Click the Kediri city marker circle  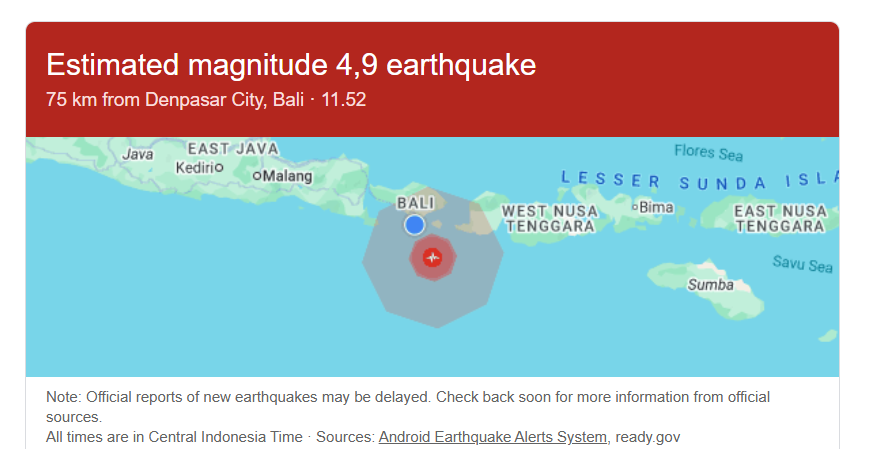[x=219, y=167]
